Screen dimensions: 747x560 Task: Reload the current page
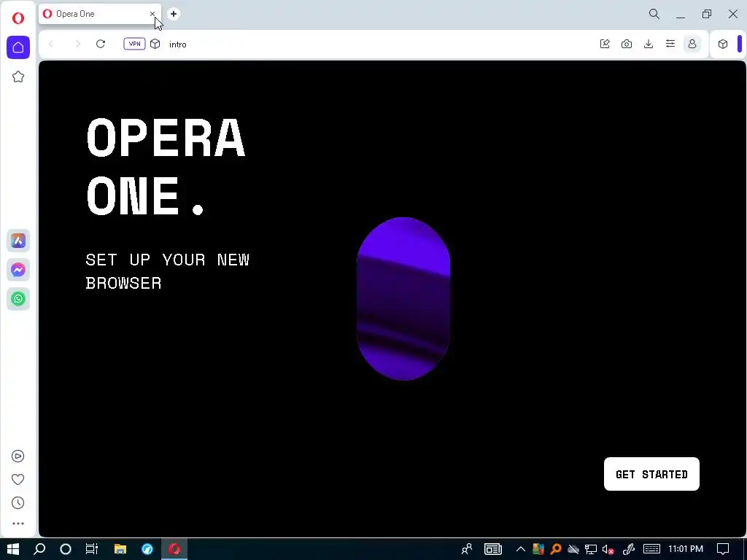[x=101, y=44]
